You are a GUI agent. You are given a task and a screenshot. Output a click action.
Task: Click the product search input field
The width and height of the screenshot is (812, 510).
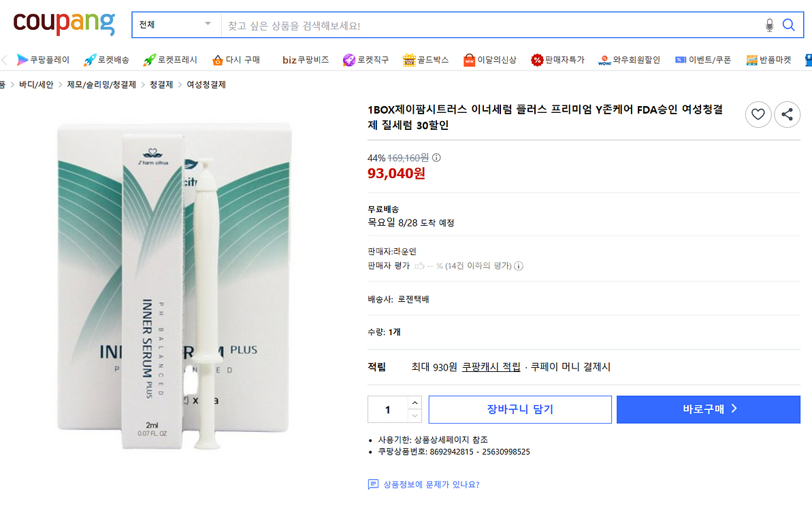point(490,26)
